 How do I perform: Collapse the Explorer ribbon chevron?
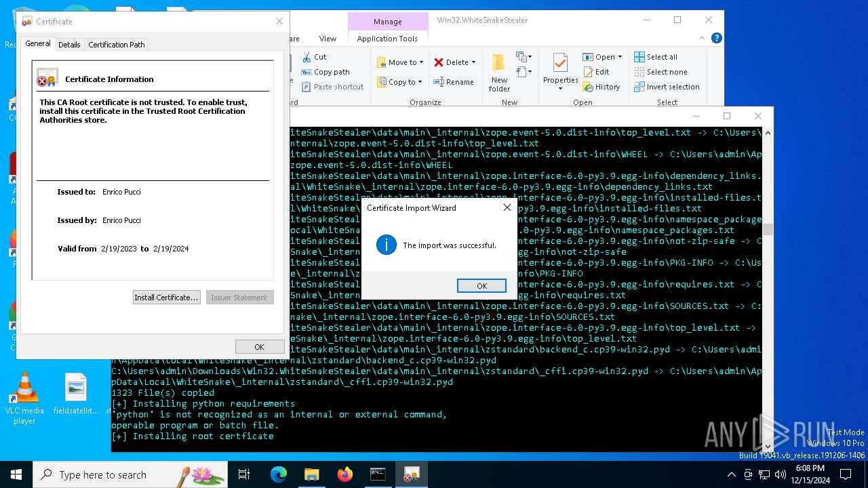pos(703,39)
